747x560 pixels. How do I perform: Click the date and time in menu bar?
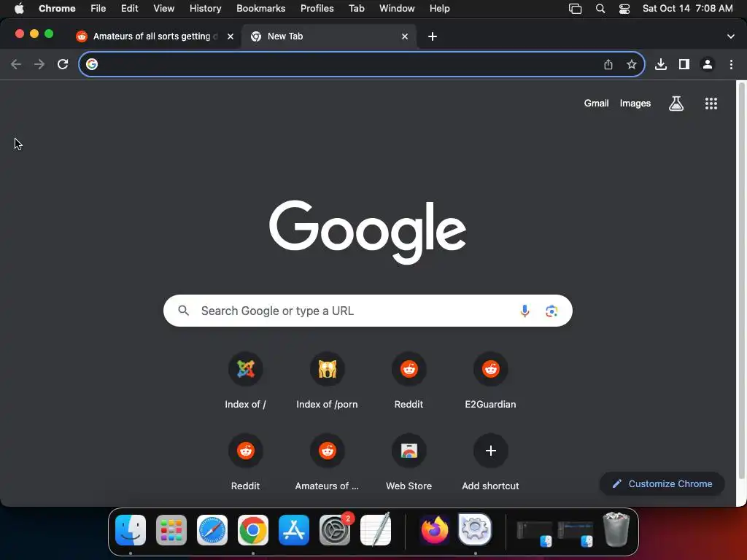pos(687,9)
